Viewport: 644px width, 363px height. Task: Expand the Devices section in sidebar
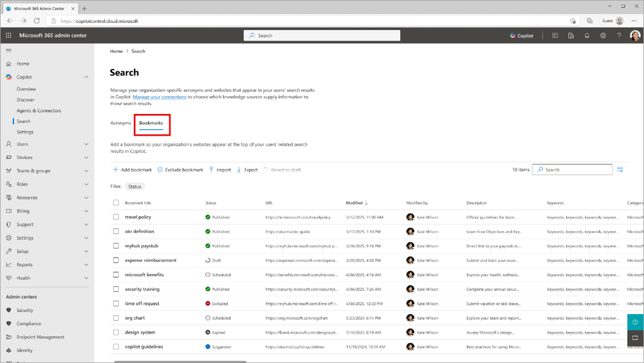coord(86,157)
